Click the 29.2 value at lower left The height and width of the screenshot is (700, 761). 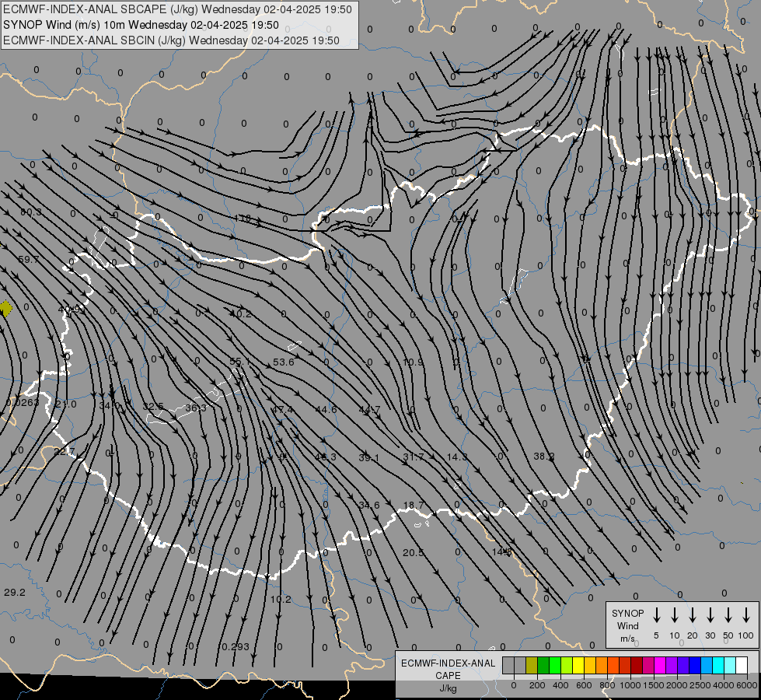coord(15,593)
